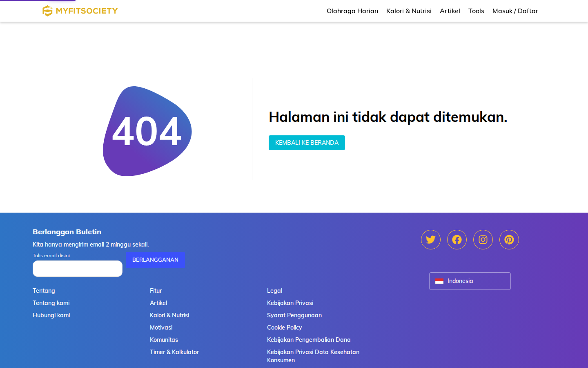Expand the Indonesia language selector
588x368 pixels.
tap(470, 281)
